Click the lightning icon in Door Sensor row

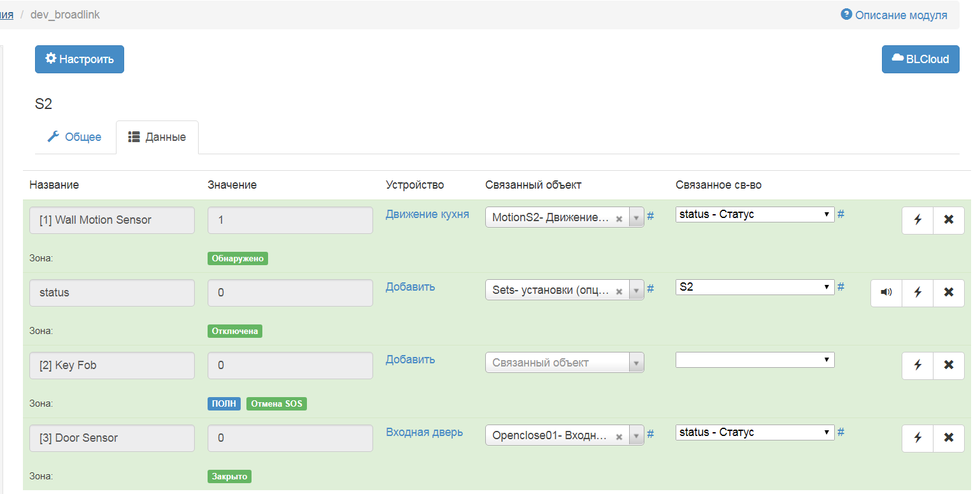918,438
